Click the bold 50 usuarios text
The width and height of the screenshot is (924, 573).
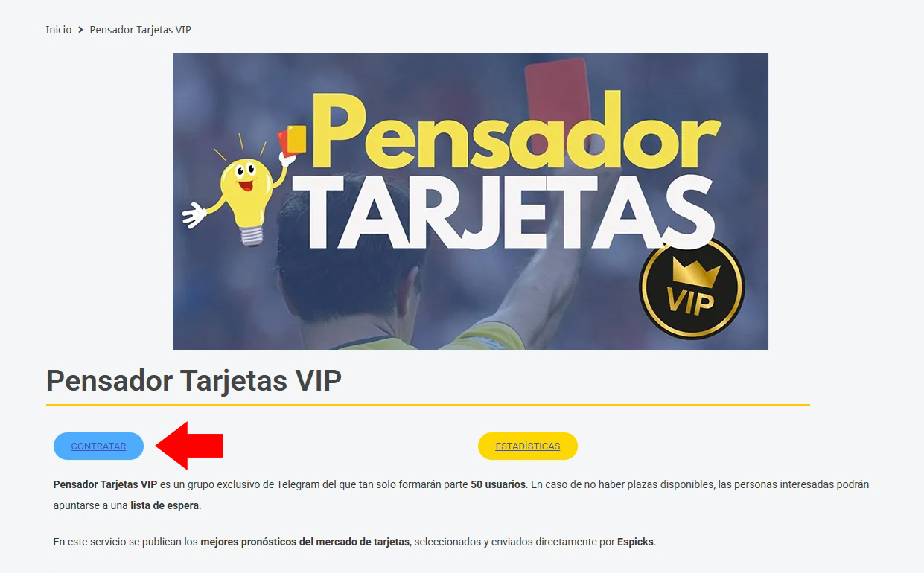click(x=498, y=484)
